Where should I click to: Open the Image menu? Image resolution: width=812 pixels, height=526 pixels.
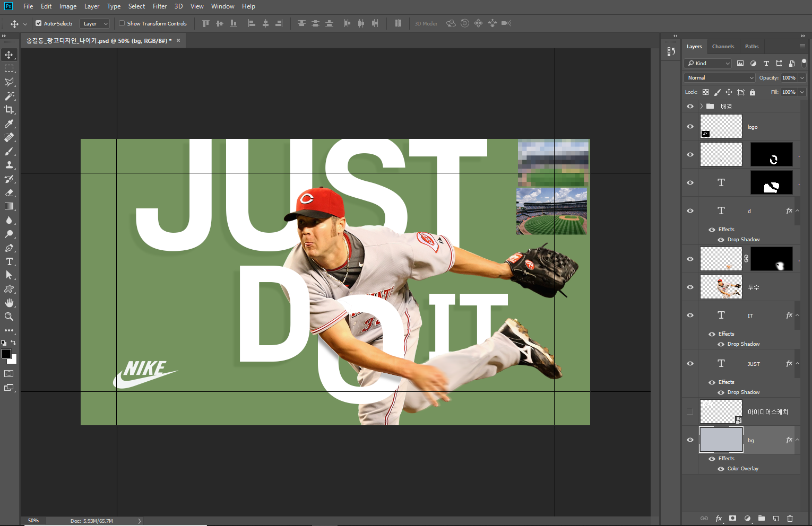[x=68, y=6]
